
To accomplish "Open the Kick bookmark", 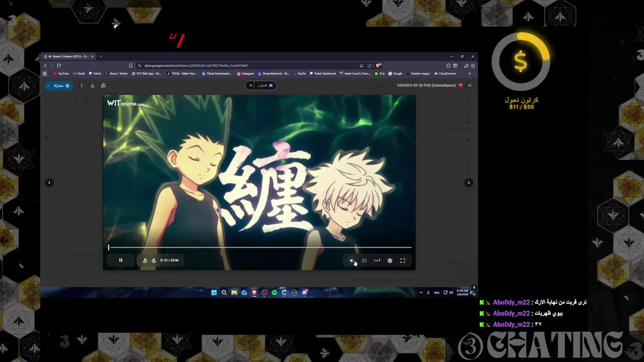I will 380,73.
